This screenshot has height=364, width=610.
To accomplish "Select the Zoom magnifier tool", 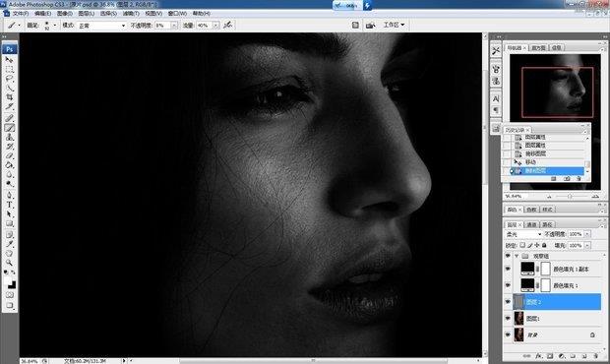I will tap(9, 263).
